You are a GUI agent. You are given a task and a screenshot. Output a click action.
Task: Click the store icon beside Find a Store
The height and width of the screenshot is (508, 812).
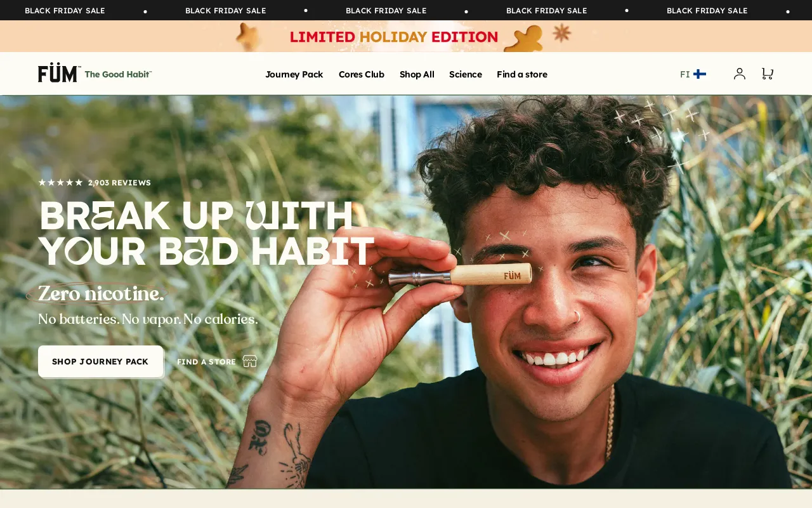pos(250,361)
